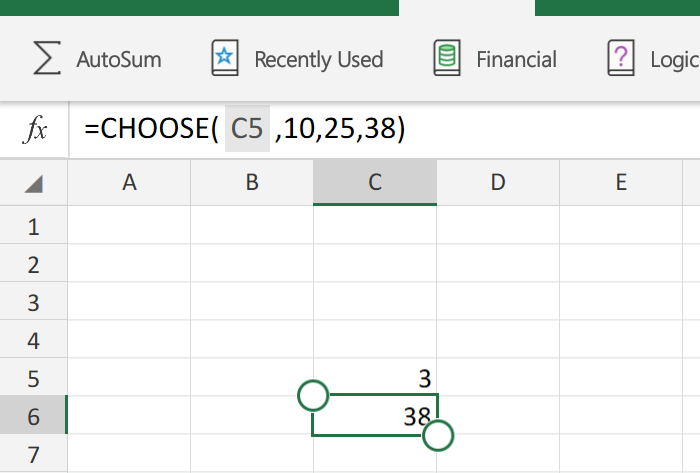Click the AutoSum sigma icon

[47, 58]
